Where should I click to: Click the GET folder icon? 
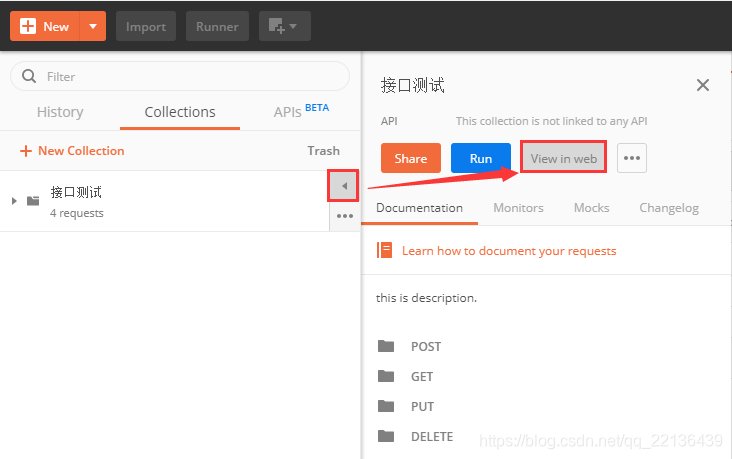386,376
